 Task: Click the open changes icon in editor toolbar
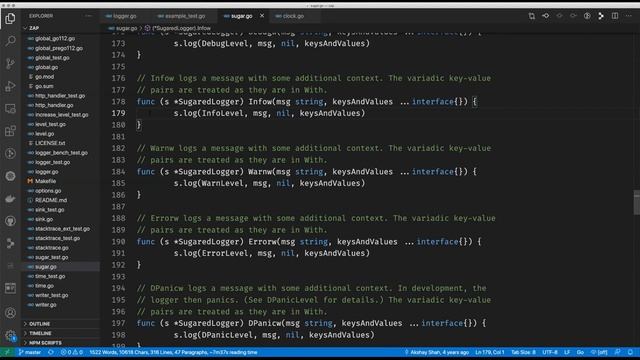click(x=531, y=16)
